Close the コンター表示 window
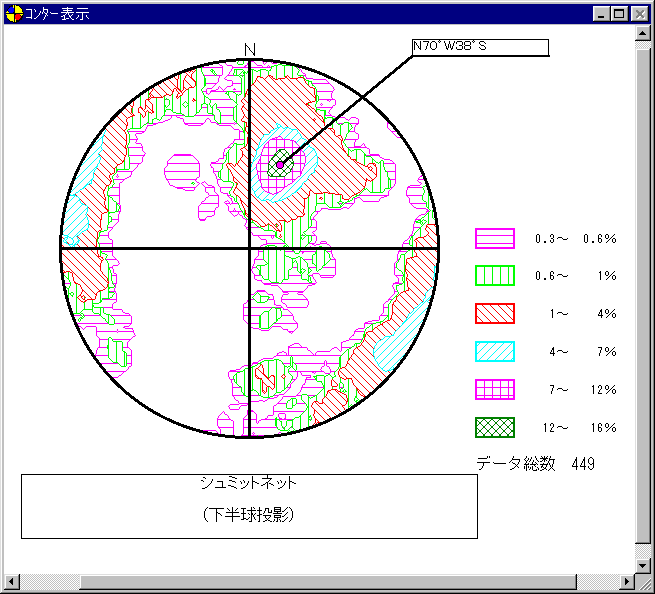The width and height of the screenshot is (655, 594). [x=639, y=14]
